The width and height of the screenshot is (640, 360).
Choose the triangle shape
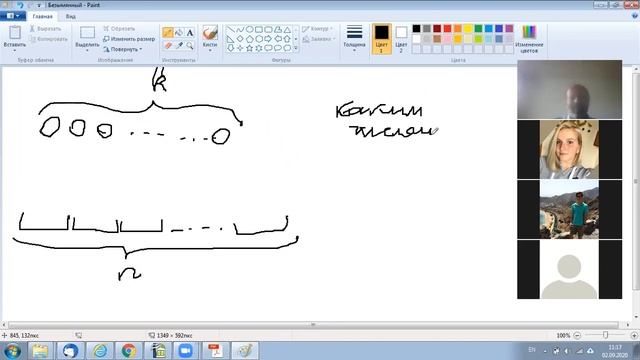coord(287,29)
